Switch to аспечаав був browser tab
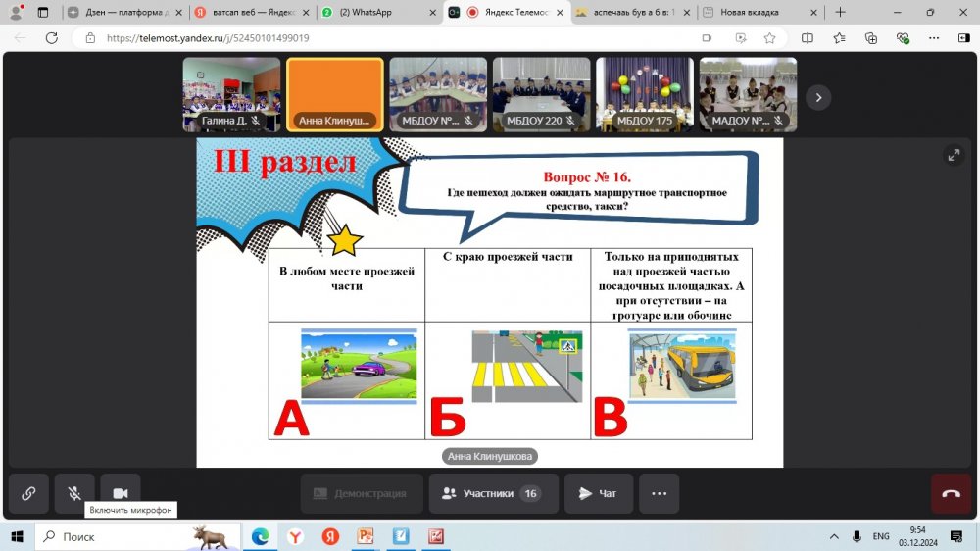980x551 pixels. (632, 12)
